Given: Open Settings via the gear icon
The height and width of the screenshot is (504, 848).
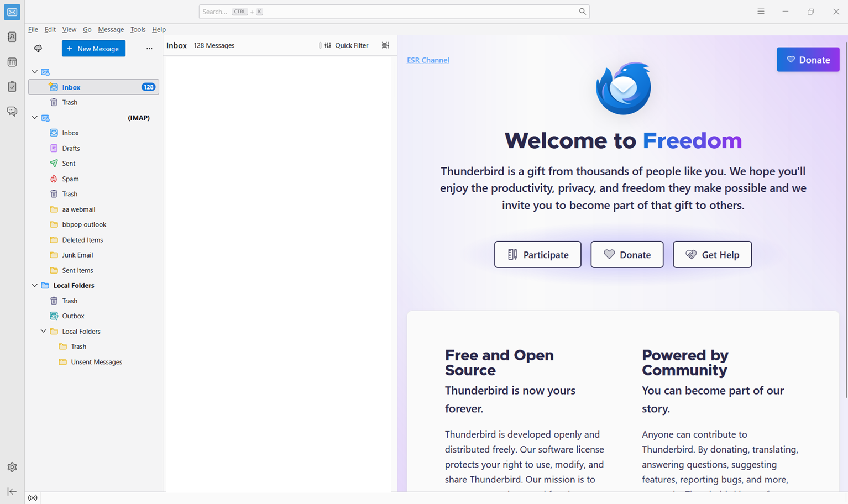Looking at the screenshot, I should [x=12, y=467].
